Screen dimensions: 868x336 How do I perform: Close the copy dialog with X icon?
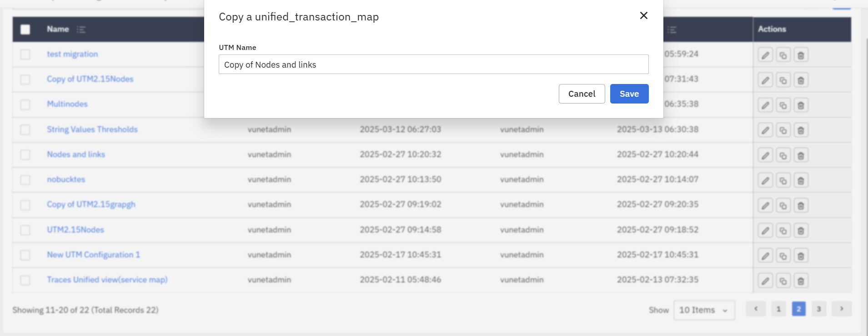(643, 15)
